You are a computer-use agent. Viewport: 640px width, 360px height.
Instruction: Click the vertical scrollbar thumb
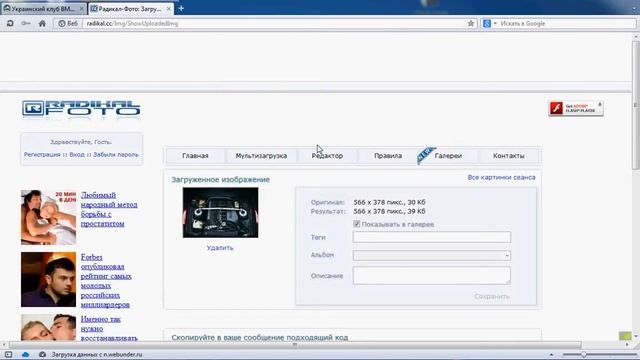tap(636, 104)
